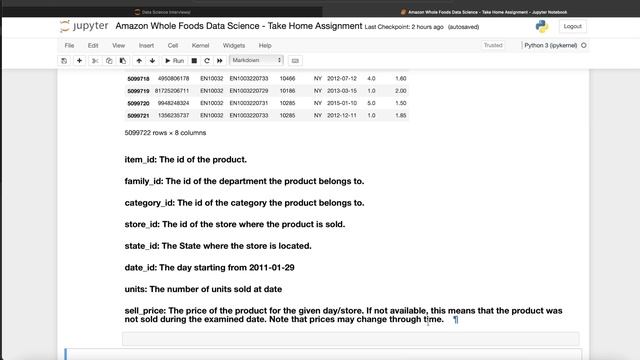Screen dimensions: 640x360
Task: Rename notebook by clicking its title
Action: pos(239,26)
